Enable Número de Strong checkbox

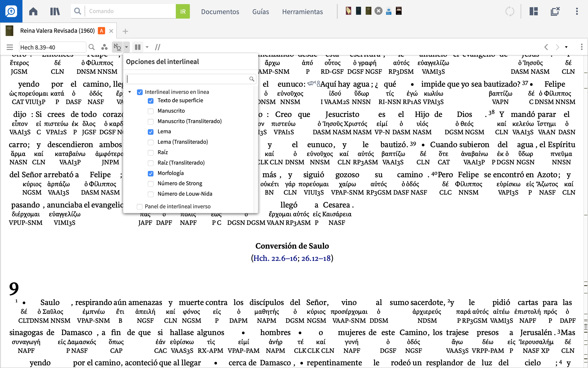coord(151,184)
